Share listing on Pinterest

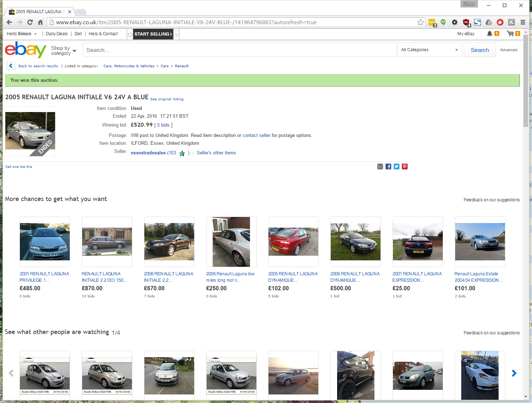tap(405, 166)
